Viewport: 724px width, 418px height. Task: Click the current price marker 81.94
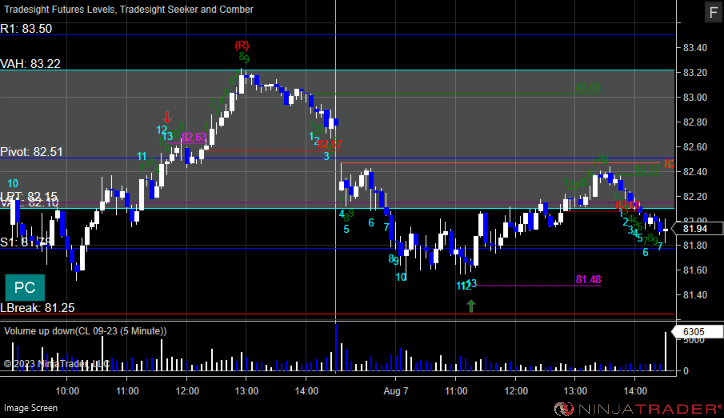[697, 229]
